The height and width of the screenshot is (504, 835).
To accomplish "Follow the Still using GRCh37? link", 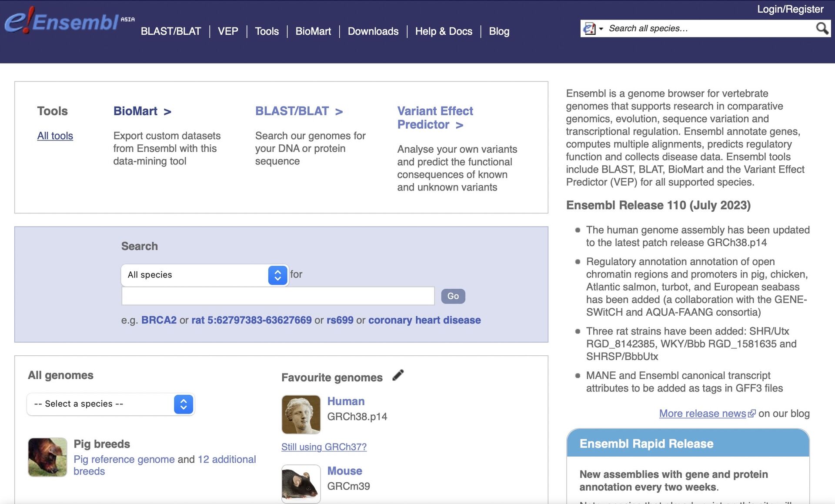I will pyautogui.click(x=324, y=447).
